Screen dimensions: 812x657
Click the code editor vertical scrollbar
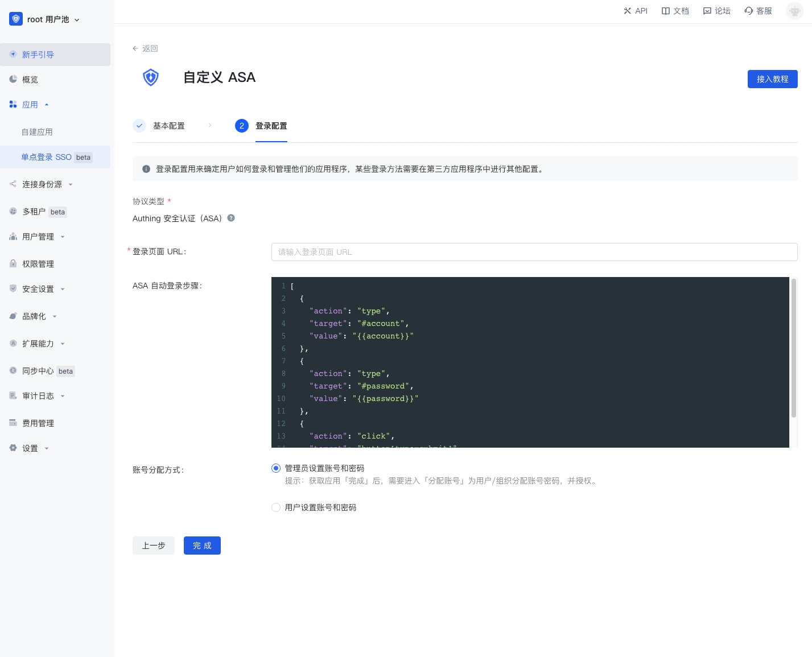click(793, 348)
